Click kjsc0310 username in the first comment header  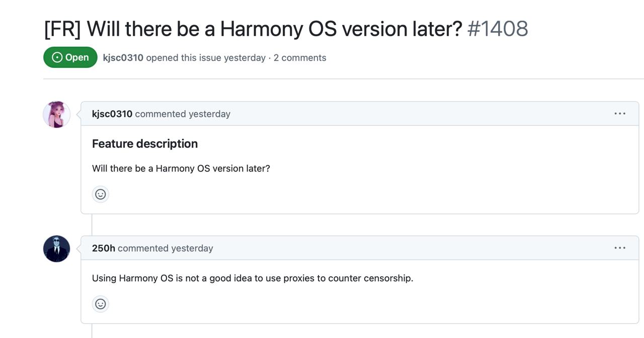tap(112, 114)
